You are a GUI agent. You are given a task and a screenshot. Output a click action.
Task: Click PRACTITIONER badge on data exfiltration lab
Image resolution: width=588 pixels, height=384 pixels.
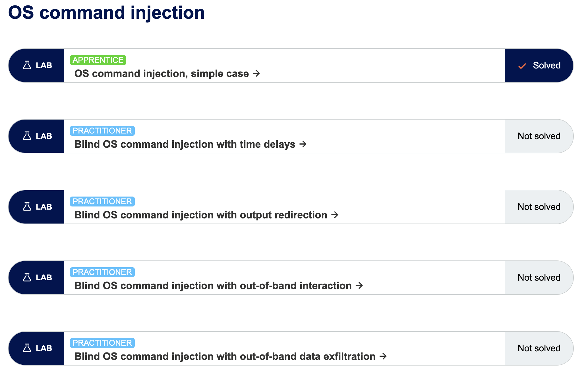[102, 343]
